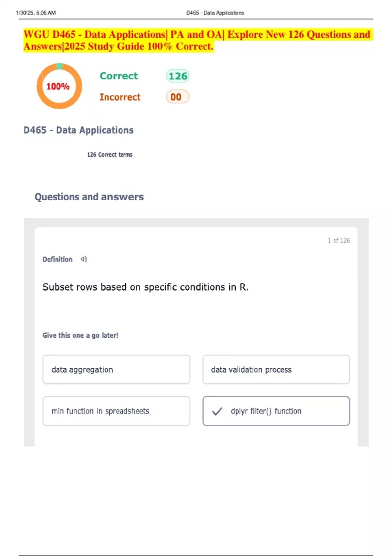Click the green dot atop the donut ring

click(59, 66)
